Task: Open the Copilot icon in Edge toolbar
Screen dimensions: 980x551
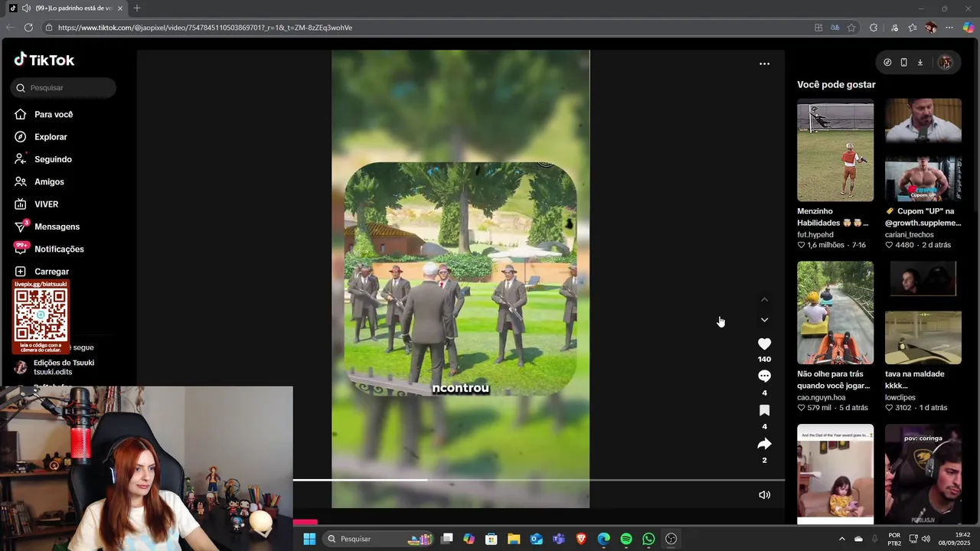Action: [969, 28]
